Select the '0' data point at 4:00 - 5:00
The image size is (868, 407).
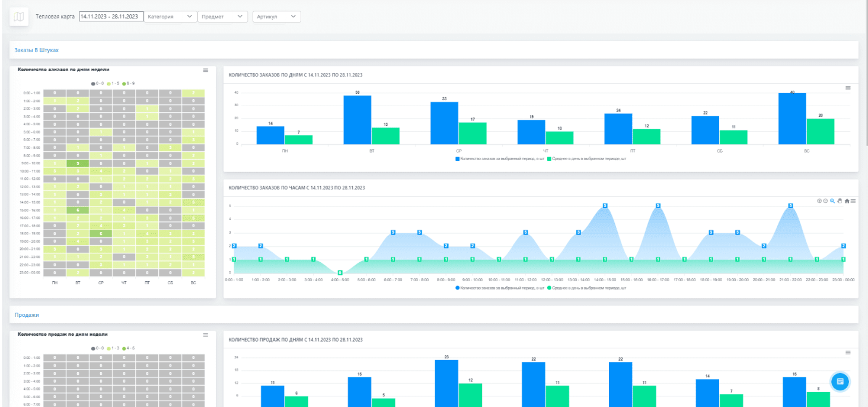[x=340, y=272]
